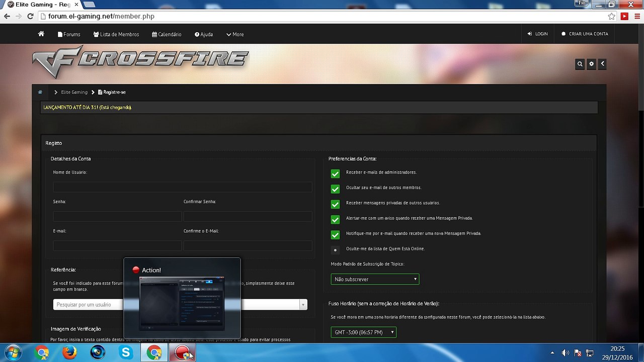Bookmark this page with the star icon
This screenshot has height=362, width=644.
(x=611, y=16)
